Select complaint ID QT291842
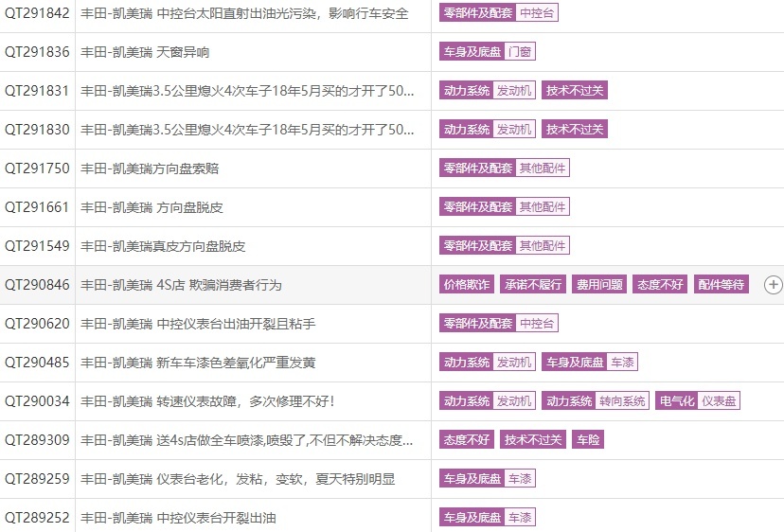 37,13
